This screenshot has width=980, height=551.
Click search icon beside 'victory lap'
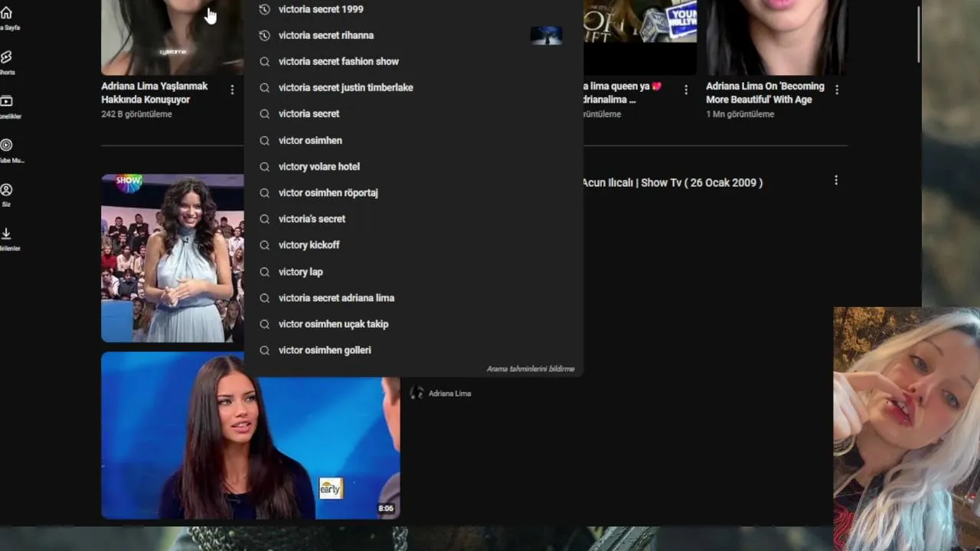[x=264, y=272]
